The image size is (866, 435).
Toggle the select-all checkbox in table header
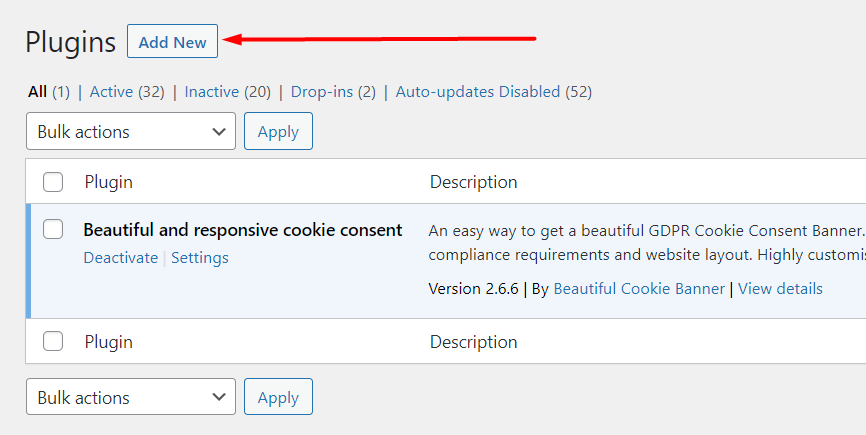click(x=53, y=182)
